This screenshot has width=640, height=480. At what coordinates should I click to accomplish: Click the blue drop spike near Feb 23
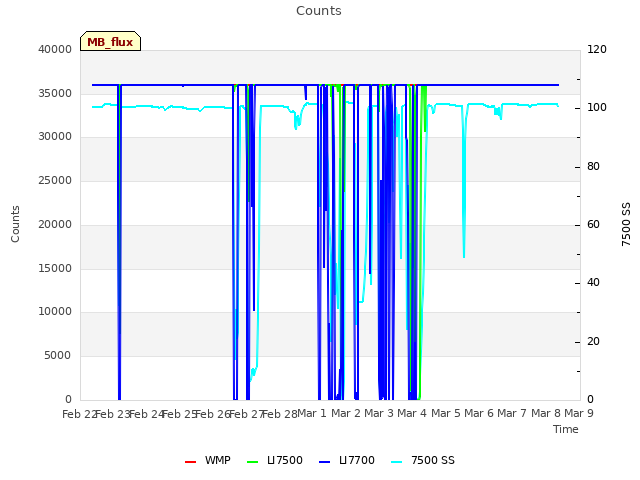tap(120, 242)
